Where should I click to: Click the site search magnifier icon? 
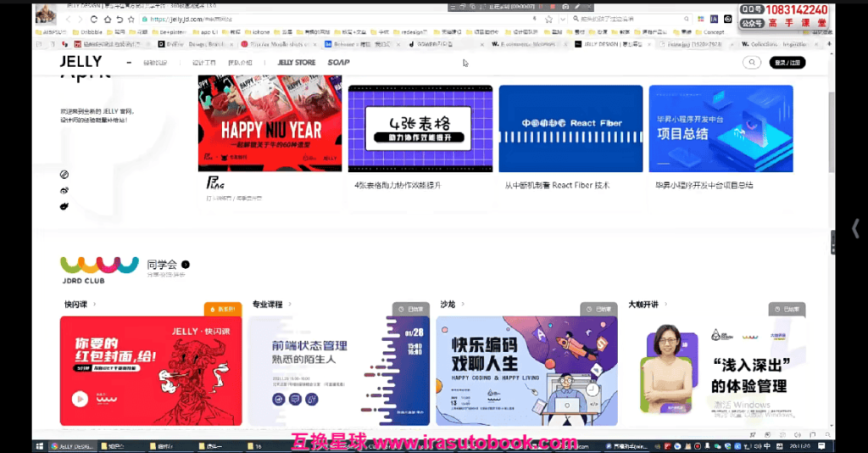tap(752, 63)
